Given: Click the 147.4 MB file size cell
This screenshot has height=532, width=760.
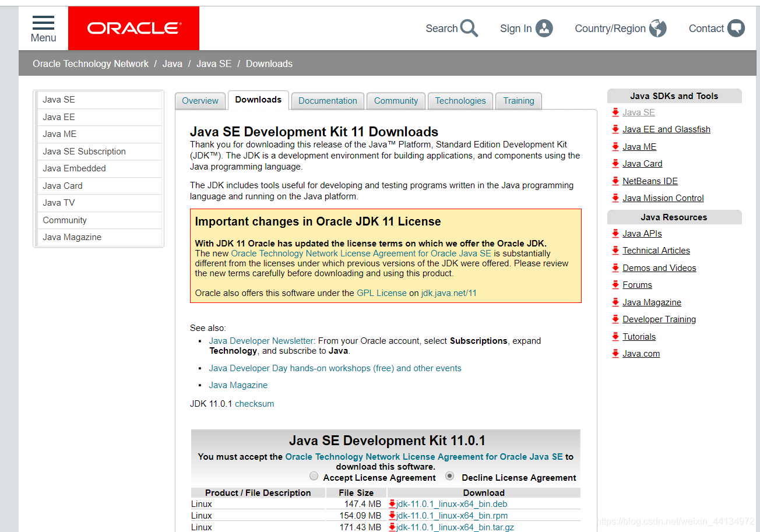Looking at the screenshot, I should [x=356, y=504].
